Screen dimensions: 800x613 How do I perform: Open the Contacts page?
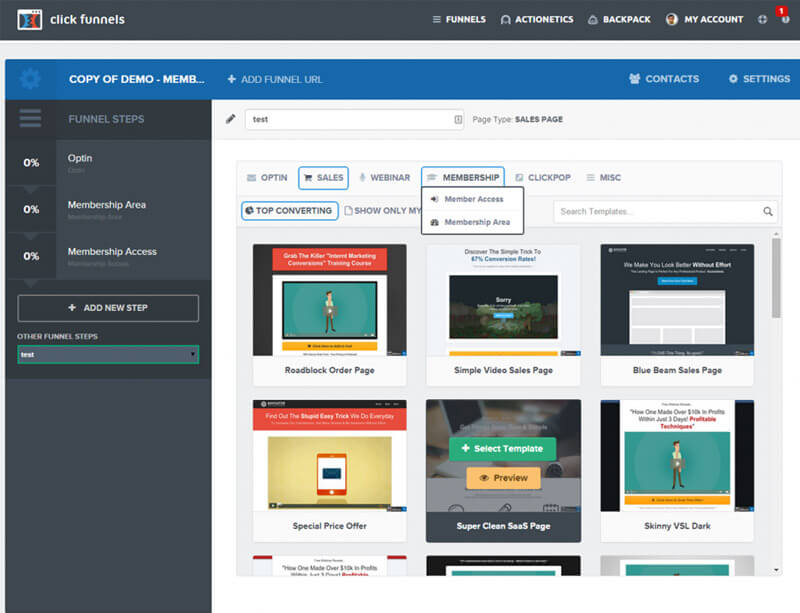(664, 79)
